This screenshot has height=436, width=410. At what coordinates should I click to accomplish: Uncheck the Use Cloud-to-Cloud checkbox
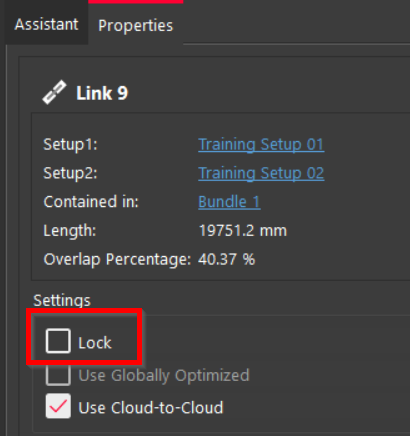point(58,406)
